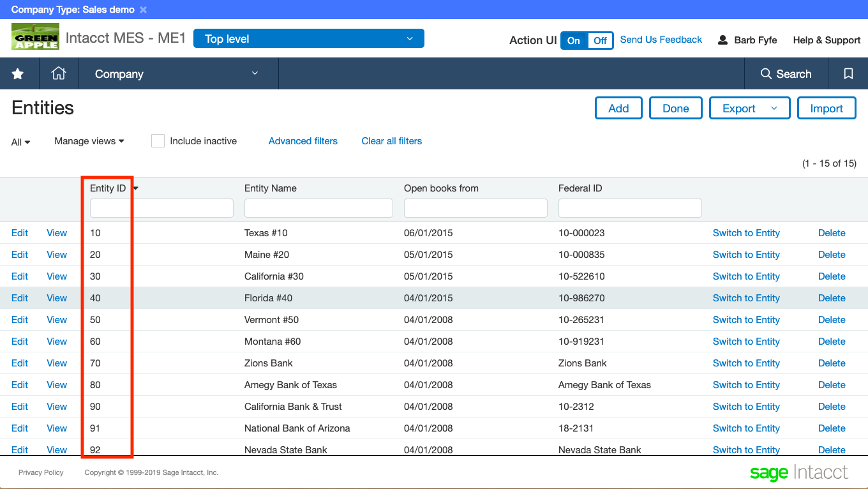Focus the Open books from filter field

pos(475,208)
